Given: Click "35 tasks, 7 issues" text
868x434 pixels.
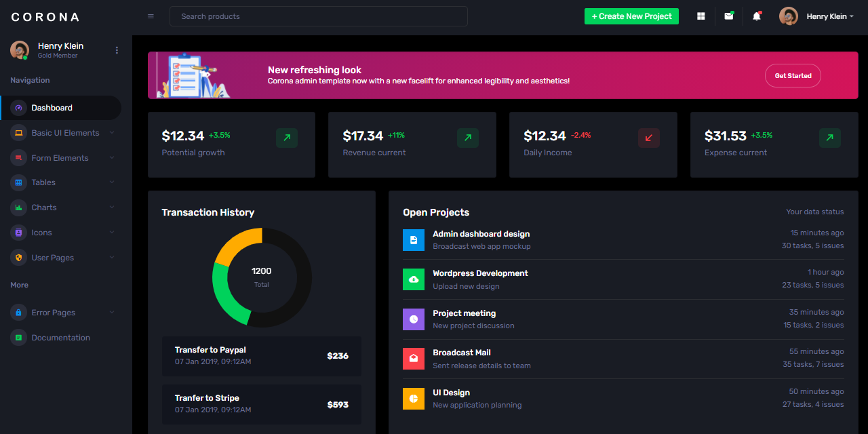Looking at the screenshot, I should click(x=813, y=364).
